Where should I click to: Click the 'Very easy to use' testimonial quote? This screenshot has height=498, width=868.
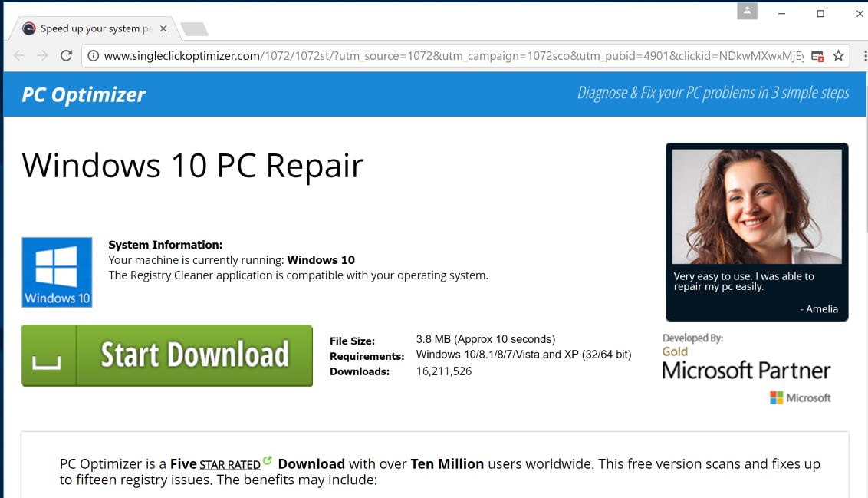click(744, 281)
